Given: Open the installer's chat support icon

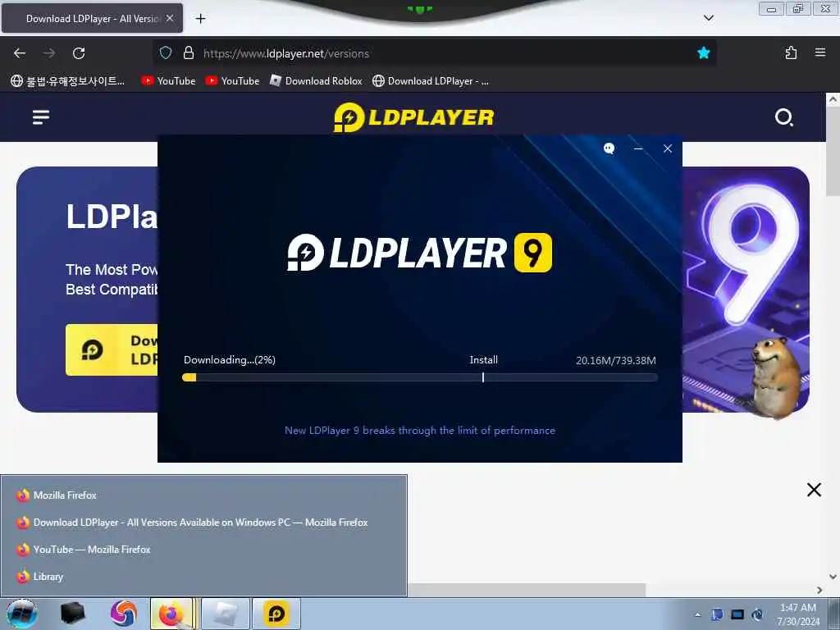Looking at the screenshot, I should (x=609, y=148).
